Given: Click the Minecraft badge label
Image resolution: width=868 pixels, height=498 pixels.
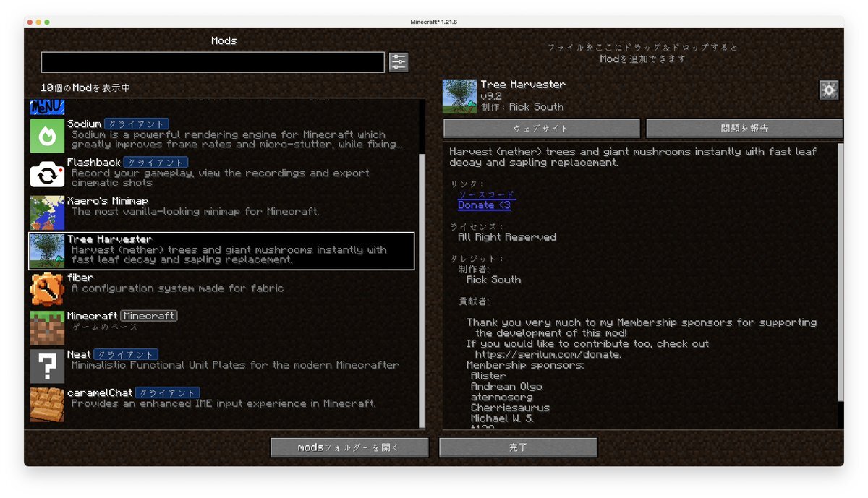Looking at the screenshot, I should click(149, 316).
